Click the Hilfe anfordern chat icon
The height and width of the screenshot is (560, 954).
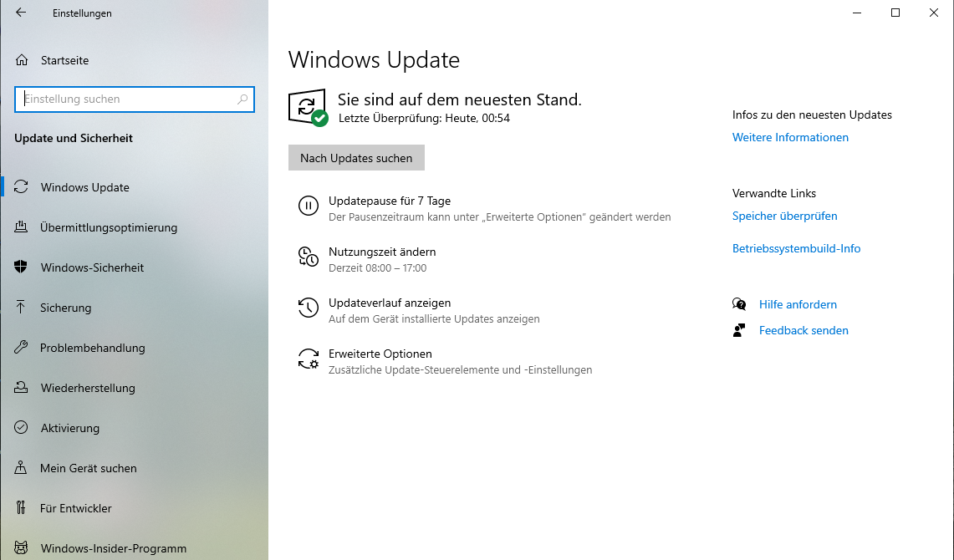tap(739, 304)
